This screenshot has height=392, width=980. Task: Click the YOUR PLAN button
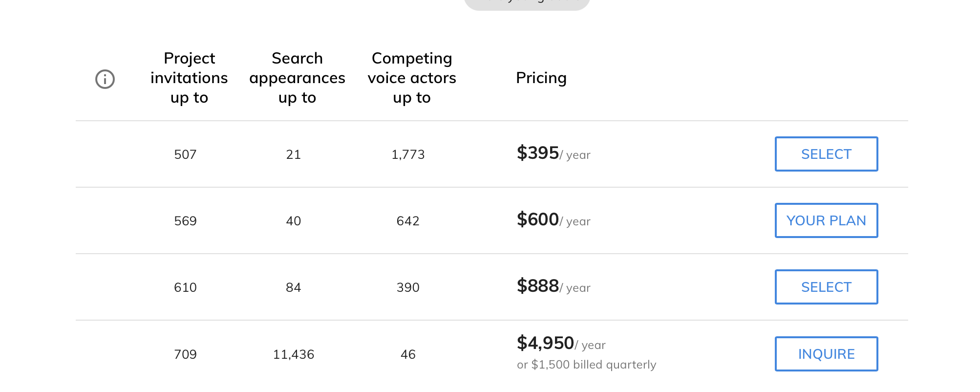(826, 220)
